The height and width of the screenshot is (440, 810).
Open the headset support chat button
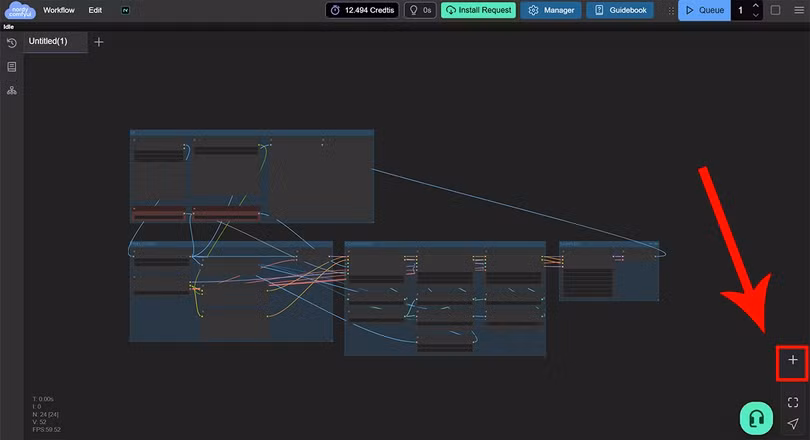tap(757, 417)
